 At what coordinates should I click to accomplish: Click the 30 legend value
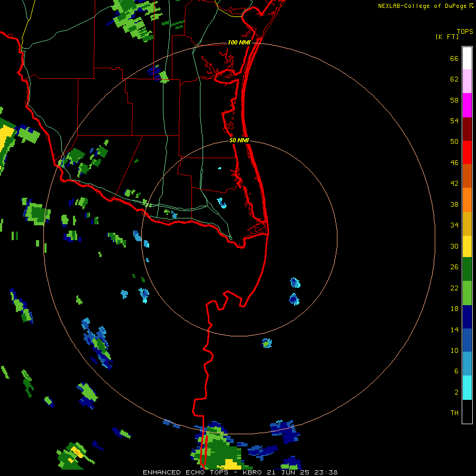(454, 246)
